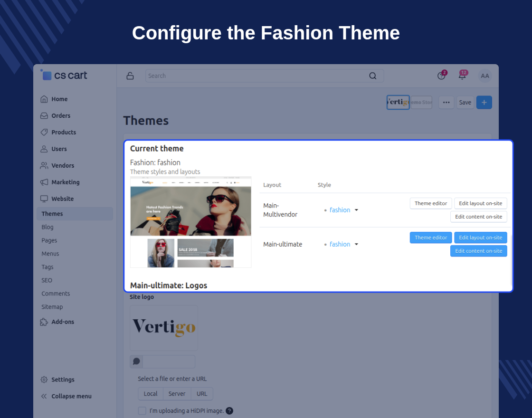Click the Vertigo site logo image
Screen dimensions: 532x418
click(164, 328)
